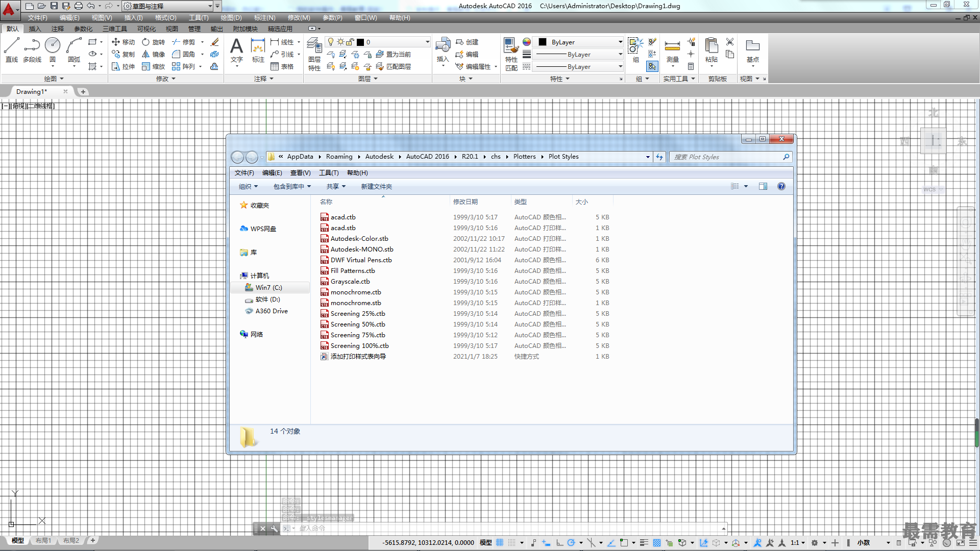This screenshot has width=980, height=551.
Task: Toggle lineweight display in status bar
Action: (644, 542)
